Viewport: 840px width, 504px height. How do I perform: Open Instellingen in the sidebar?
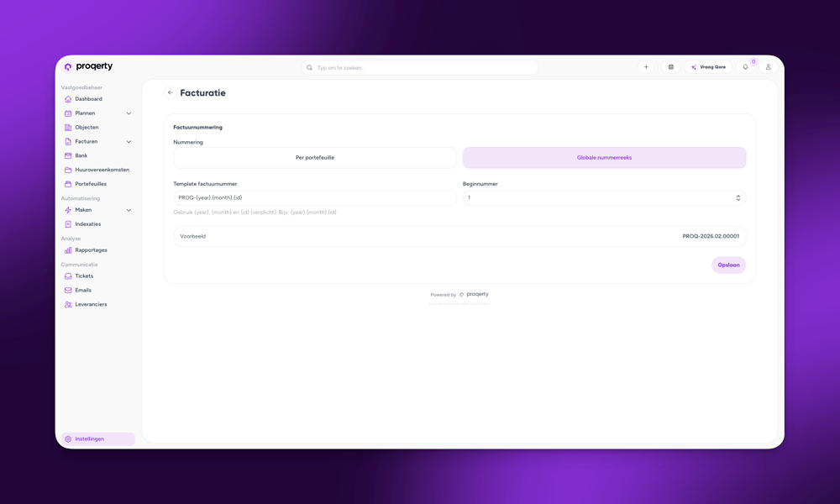point(90,439)
